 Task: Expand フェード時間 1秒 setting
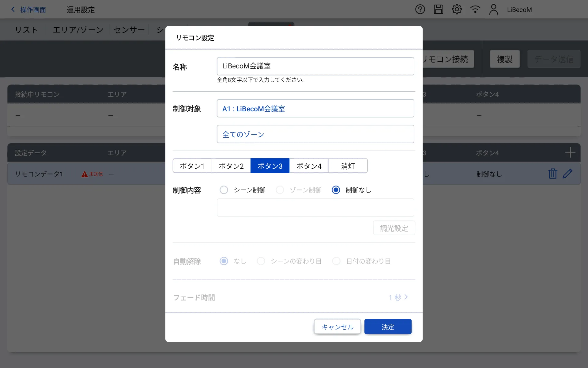click(x=398, y=297)
